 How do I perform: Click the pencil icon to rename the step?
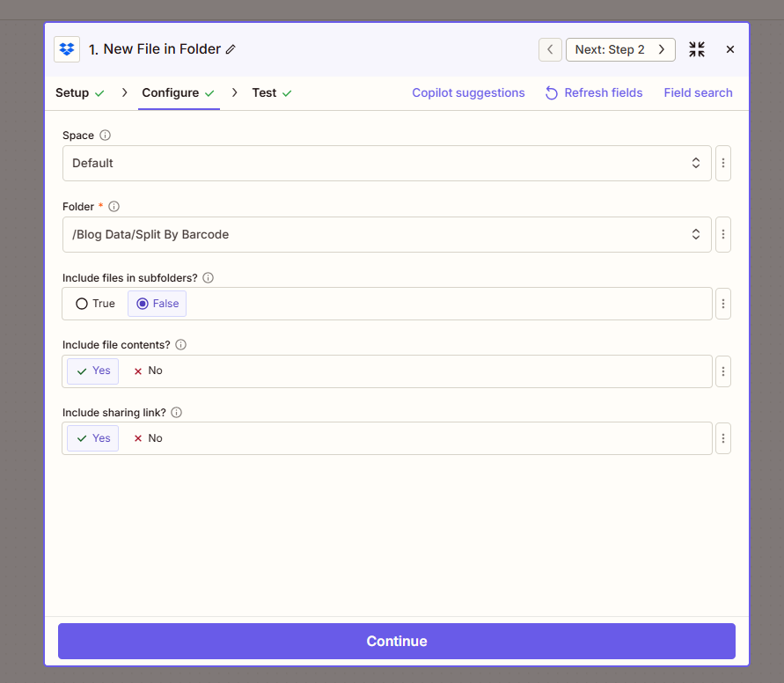[230, 49]
